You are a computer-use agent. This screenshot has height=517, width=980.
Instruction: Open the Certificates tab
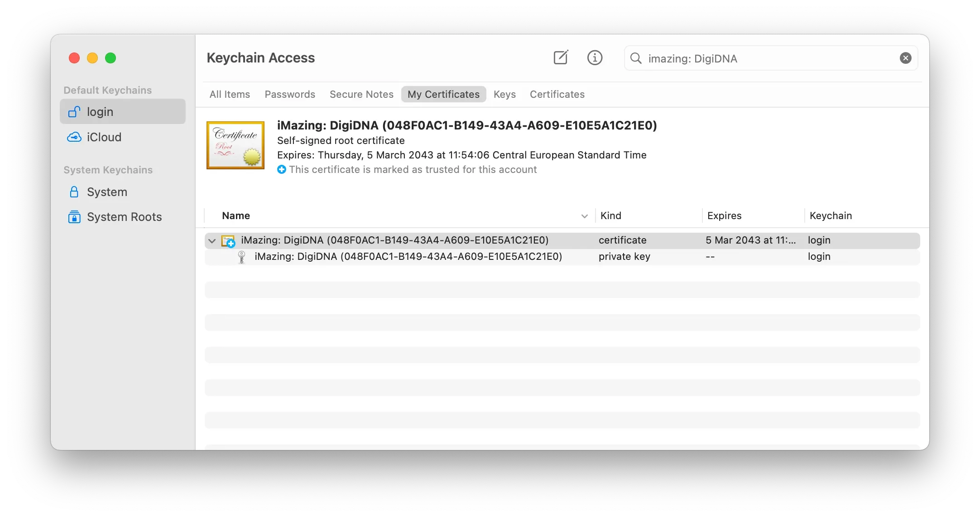557,94
